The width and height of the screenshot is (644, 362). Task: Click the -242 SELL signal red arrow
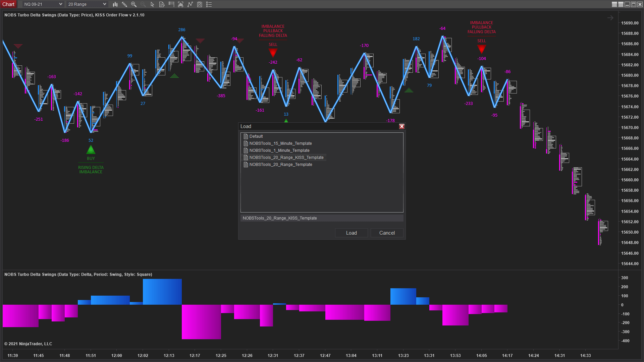pyautogui.click(x=273, y=53)
